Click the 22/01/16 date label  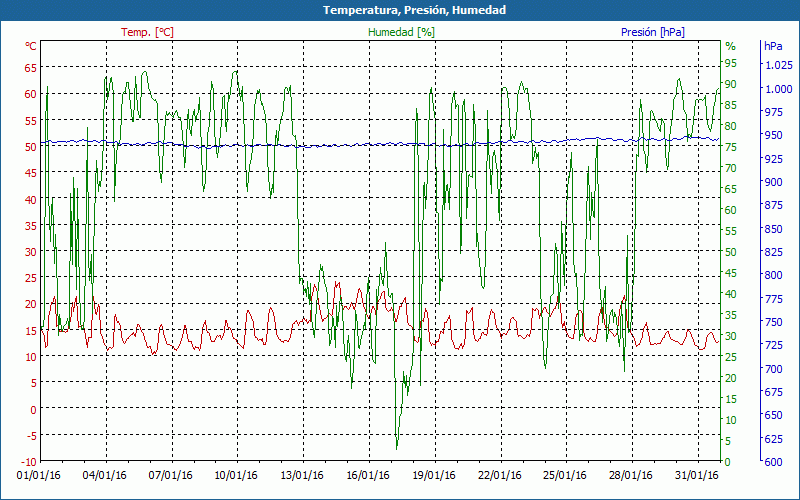click(x=500, y=476)
